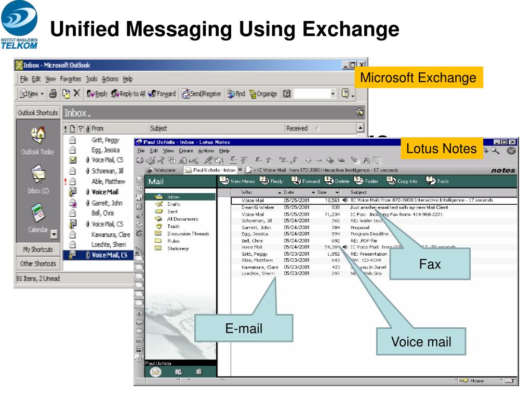Click Find in the Outlook toolbar
The height and width of the screenshot is (399, 532).
[x=236, y=94]
